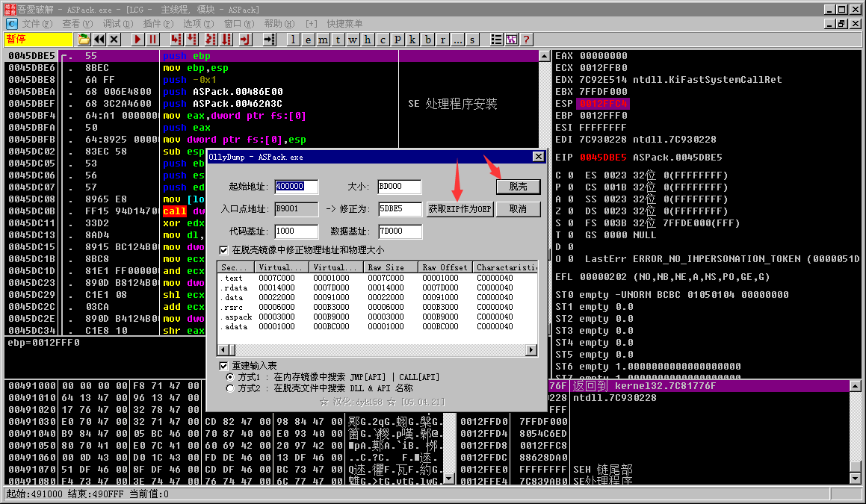Open the 文件(F) menu

click(37, 24)
